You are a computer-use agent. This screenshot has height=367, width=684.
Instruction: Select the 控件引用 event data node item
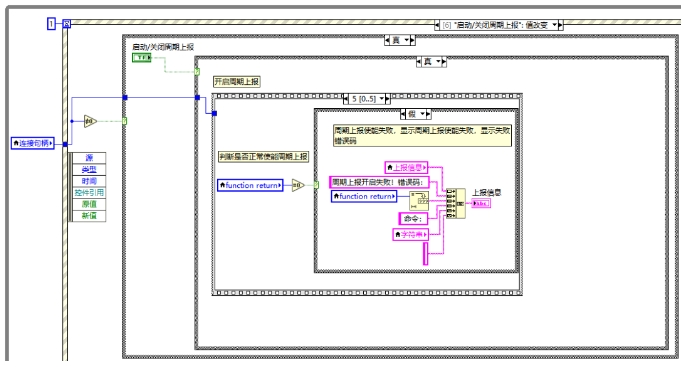point(89,193)
